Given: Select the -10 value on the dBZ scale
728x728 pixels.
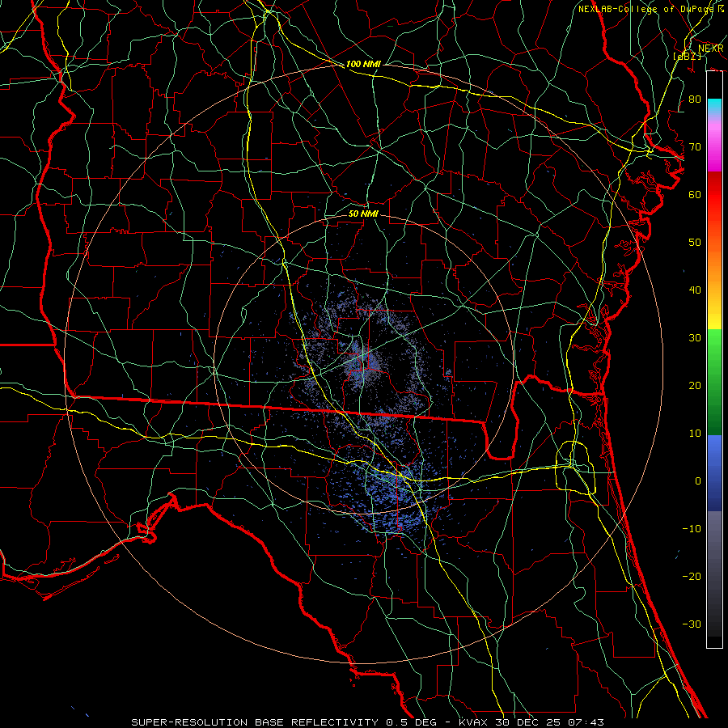Looking at the screenshot, I should coord(692,528).
